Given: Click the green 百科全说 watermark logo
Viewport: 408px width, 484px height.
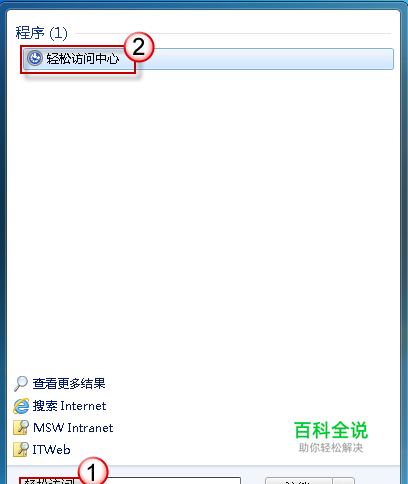Looking at the screenshot, I should point(331,430).
